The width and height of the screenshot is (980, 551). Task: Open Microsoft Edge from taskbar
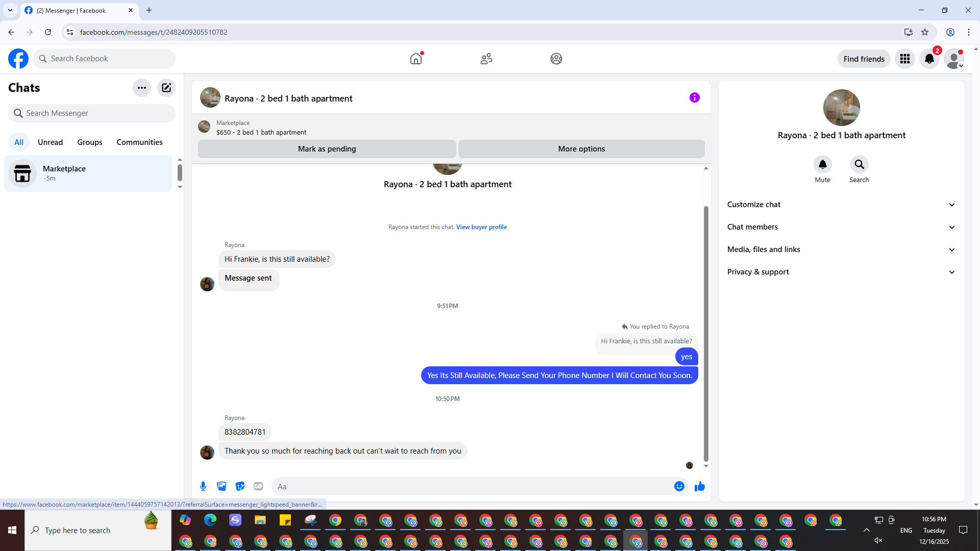point(210,520)
